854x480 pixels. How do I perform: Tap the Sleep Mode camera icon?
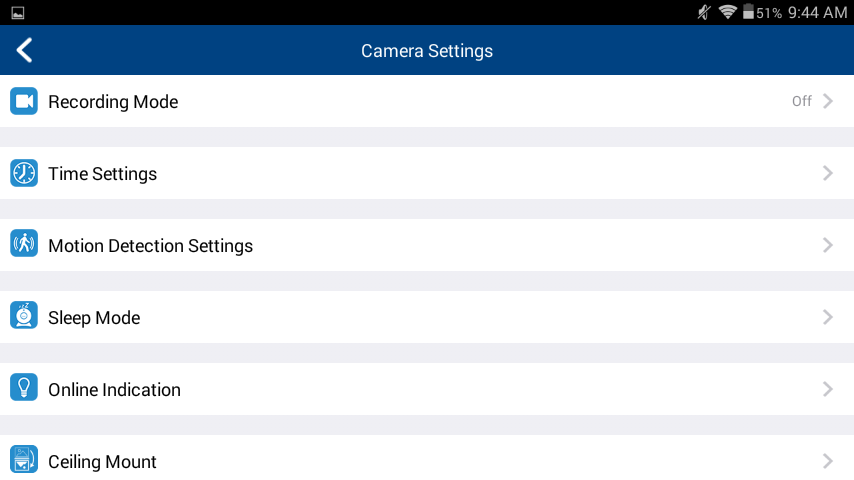(x=24, y=315)
